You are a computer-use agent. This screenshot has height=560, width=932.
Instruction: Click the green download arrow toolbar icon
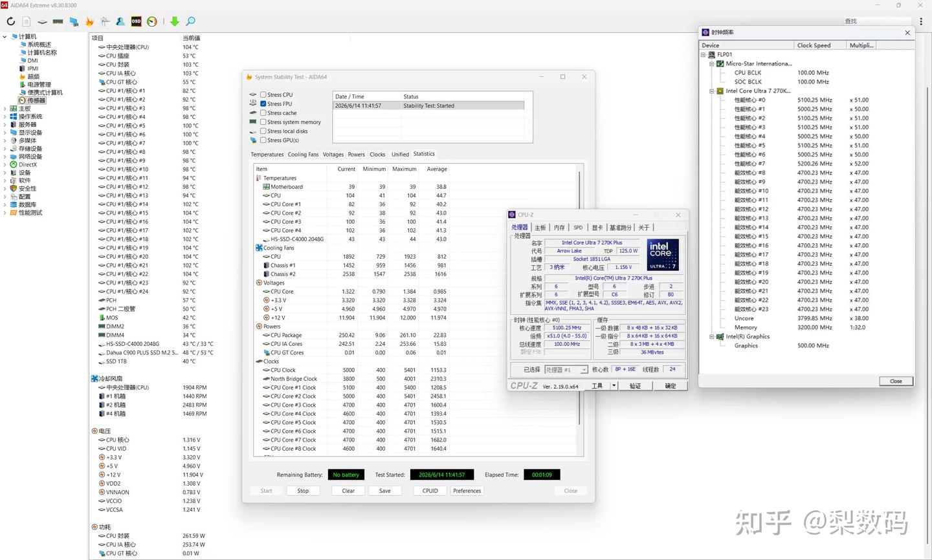175,21
